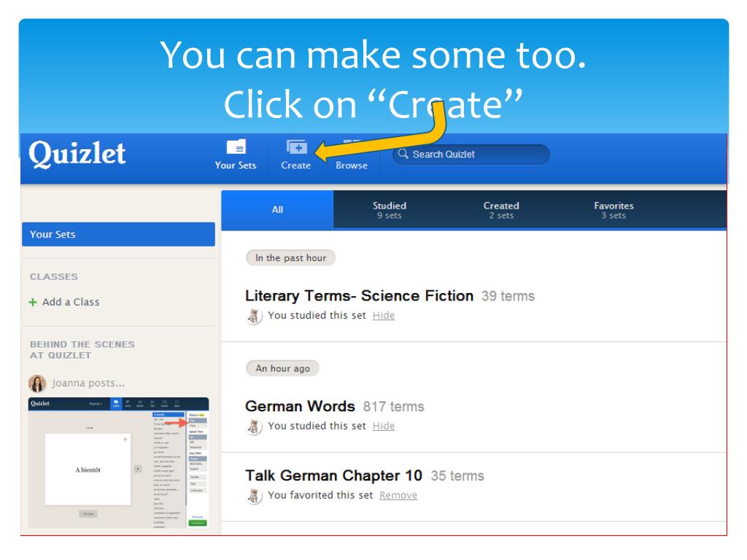Click the Quizlet logo
The height and width of the screenshot is (560, 747).
pyautogui.click(x=77, y=154)
